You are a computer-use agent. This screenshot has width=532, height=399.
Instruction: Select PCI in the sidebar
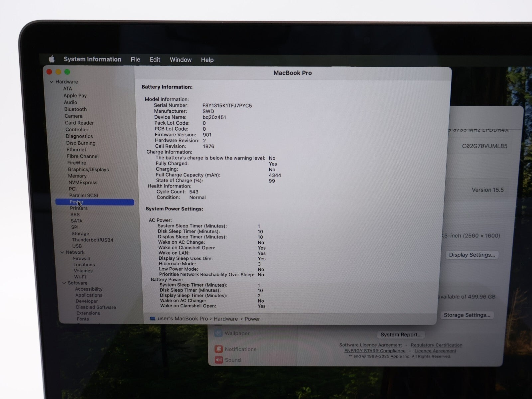pos(72,189)
